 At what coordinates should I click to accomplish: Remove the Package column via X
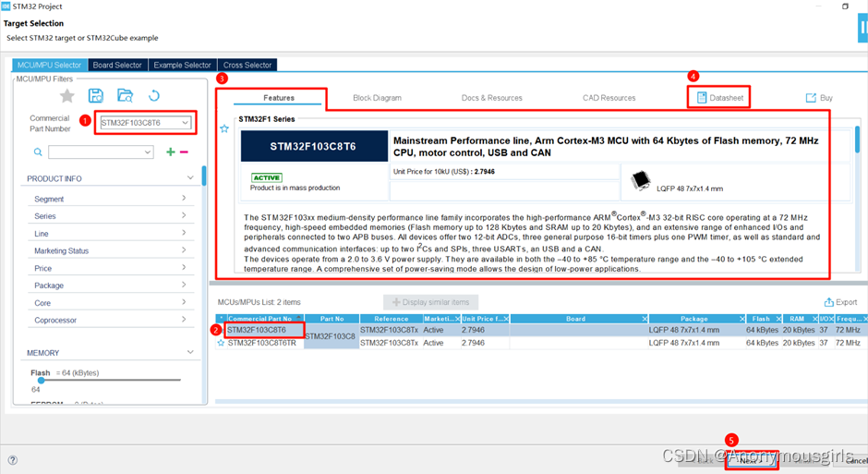point(742,319)
